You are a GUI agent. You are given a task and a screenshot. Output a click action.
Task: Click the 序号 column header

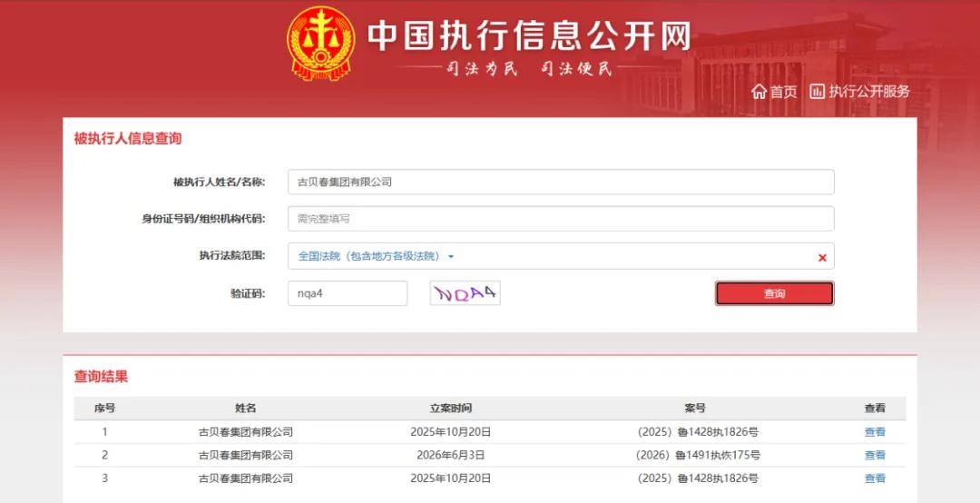click(104, 408)
